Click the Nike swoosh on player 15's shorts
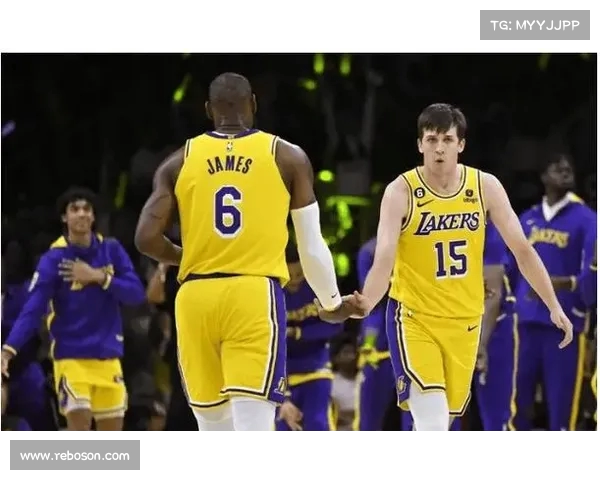 pyautogui.click(x=472, y=328)
